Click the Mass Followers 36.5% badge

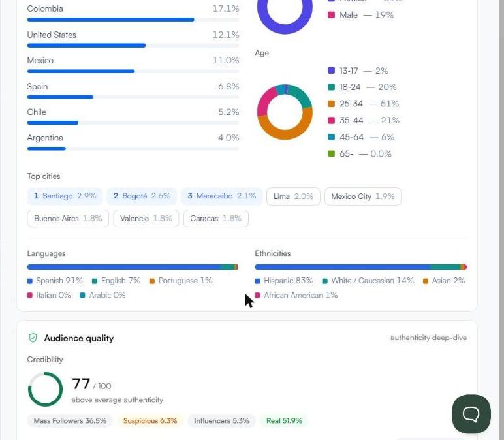tap(70, 420)
